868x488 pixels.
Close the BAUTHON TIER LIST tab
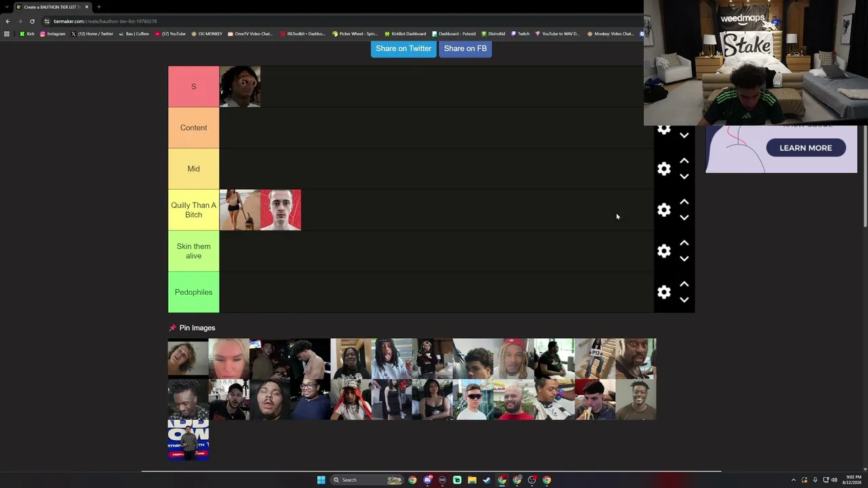click(x=87, y=7)
